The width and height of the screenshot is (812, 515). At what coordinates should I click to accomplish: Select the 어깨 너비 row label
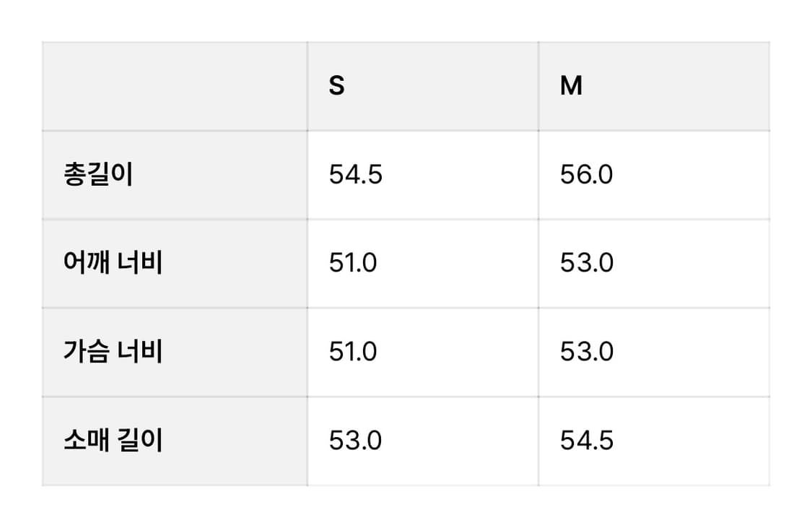(113, 264)
